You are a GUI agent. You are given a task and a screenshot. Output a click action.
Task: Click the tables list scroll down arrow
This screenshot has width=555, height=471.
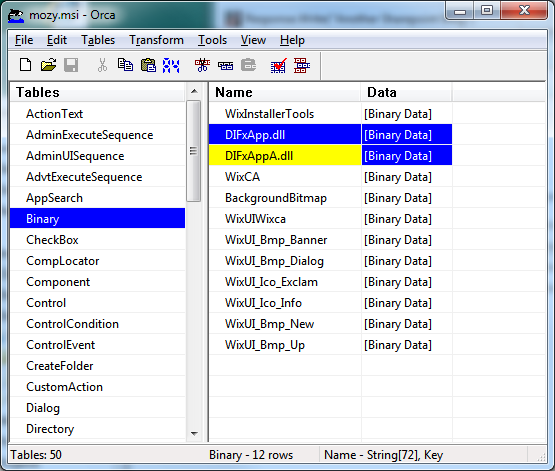tap(194, 433)
